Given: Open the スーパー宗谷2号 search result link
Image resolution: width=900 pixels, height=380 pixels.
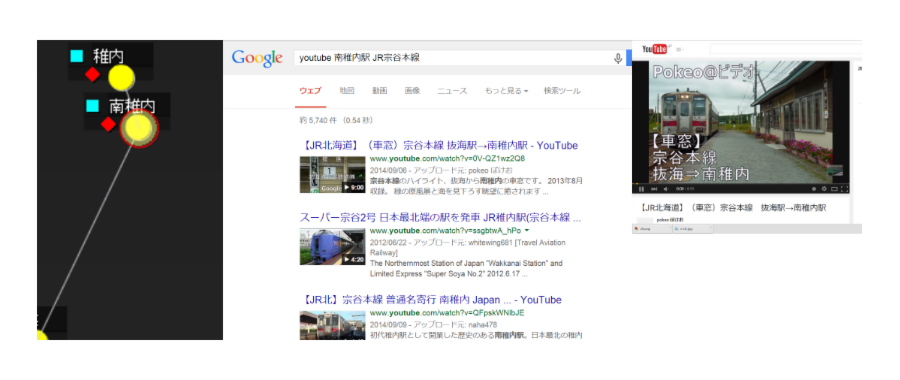Looking at the screenshot, I should coord(440,218).
